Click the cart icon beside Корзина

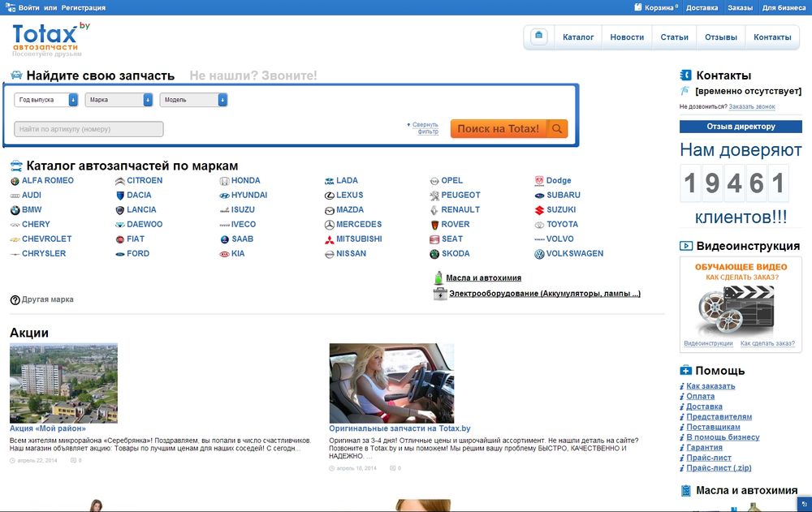point(638,7)
